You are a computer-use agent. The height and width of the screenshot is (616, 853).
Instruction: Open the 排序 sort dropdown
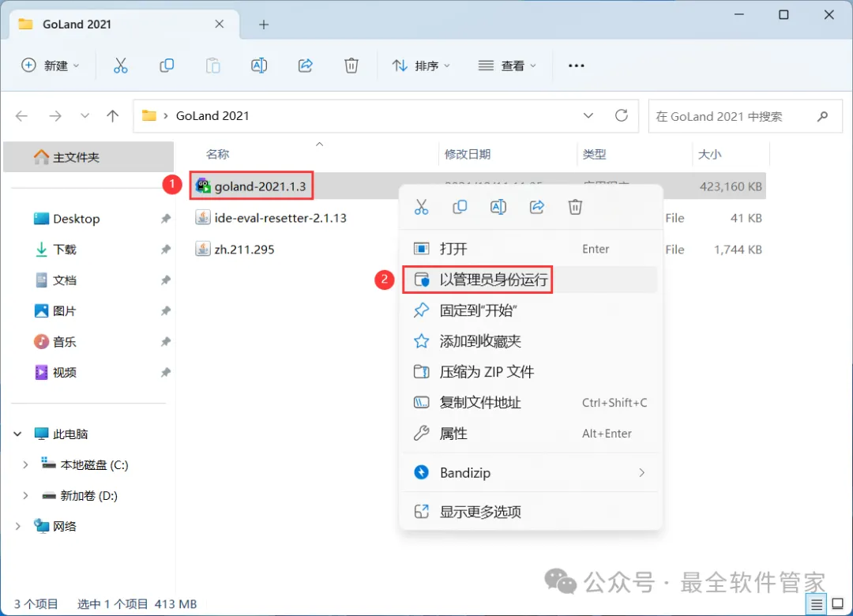pos(422,66)
